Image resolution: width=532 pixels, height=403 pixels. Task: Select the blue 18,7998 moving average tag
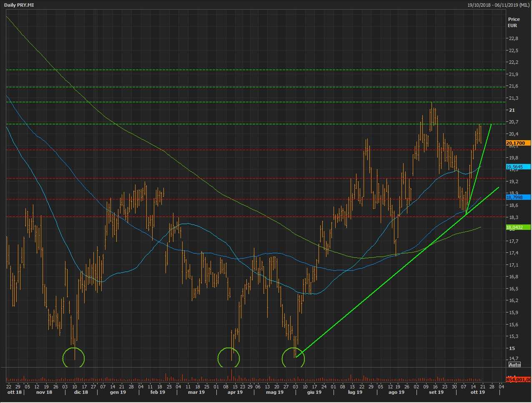tap(518, 197)
